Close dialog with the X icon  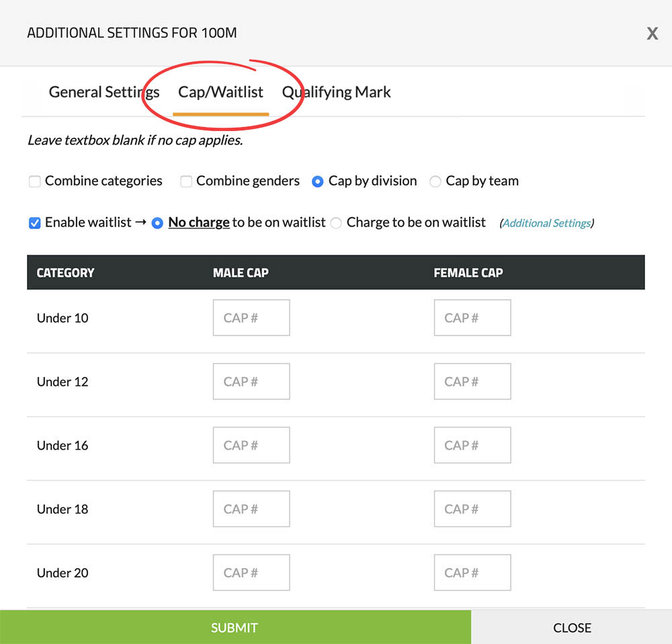pos(652,34)
